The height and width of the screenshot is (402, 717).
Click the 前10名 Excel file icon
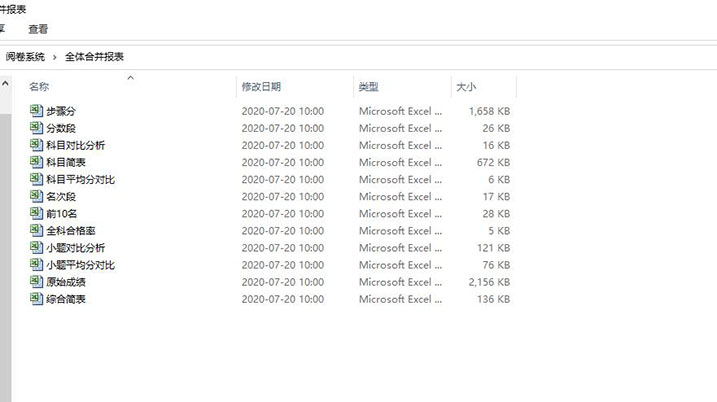click(x=37, y=213)
